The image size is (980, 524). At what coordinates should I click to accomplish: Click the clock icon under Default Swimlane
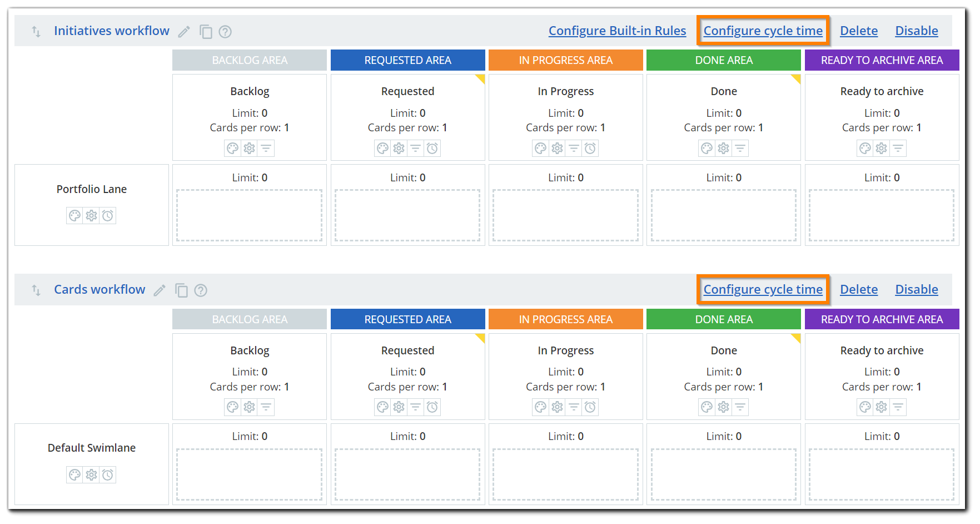pos(108,475)
